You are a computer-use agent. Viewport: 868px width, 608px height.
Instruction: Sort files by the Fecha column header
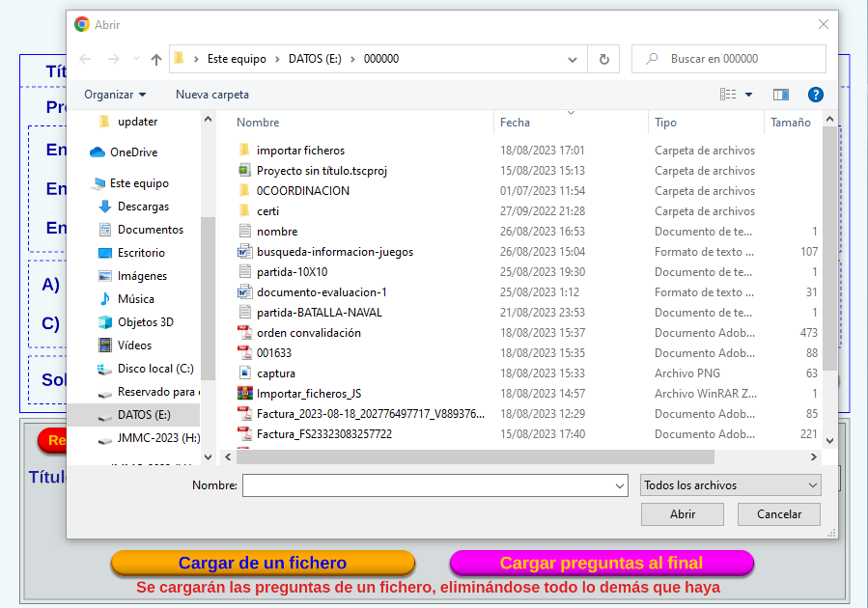point(515,123)
